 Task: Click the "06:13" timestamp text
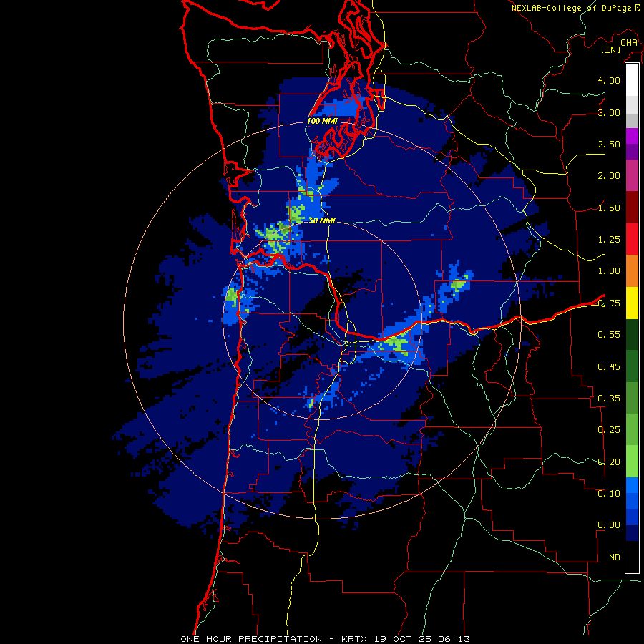(454, 639)
